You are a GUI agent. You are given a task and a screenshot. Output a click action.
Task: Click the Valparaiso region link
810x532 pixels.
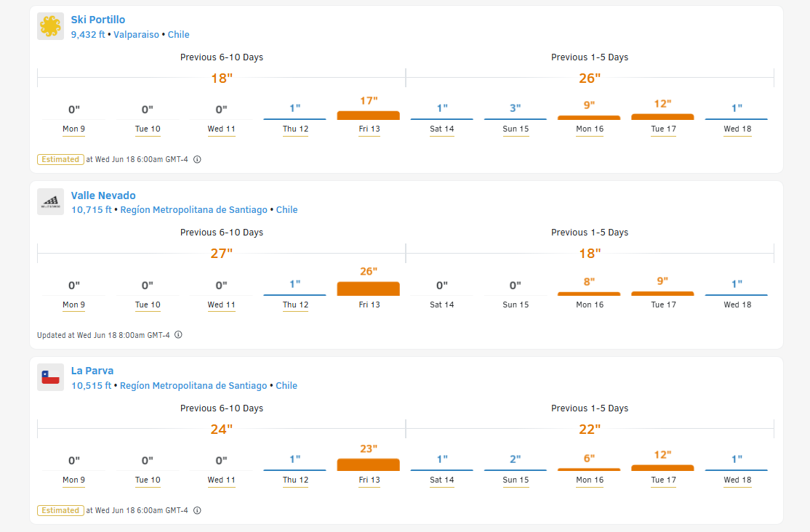coord(136,35)
